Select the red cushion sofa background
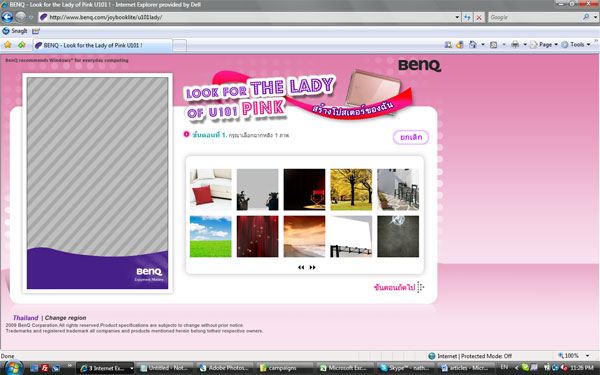The image size is (600, 375). (x=211, y=189)
